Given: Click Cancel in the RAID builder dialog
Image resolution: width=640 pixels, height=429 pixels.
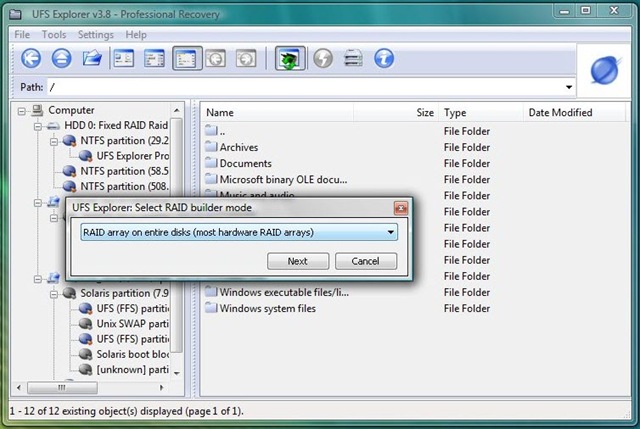Looking at the screenshot, I should click(x=366, y=261).
